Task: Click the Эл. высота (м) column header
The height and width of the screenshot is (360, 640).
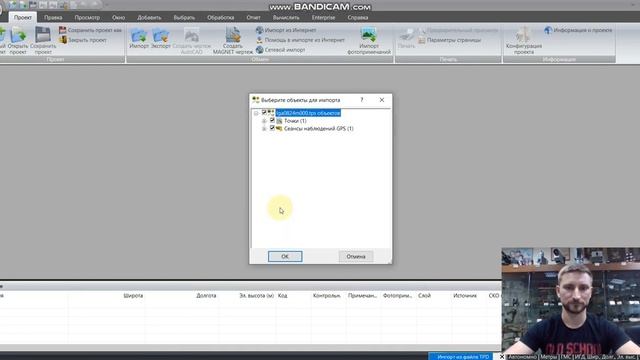Action: (x=256, y=296)
